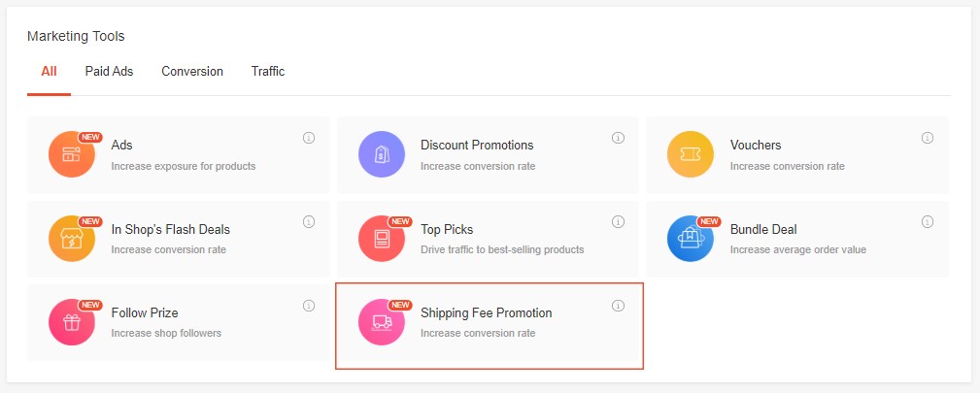The height and width of the screenshot is (393, 980).
Task: Open the Shipping Fee Promotion title link
Action: coord(487,312)
